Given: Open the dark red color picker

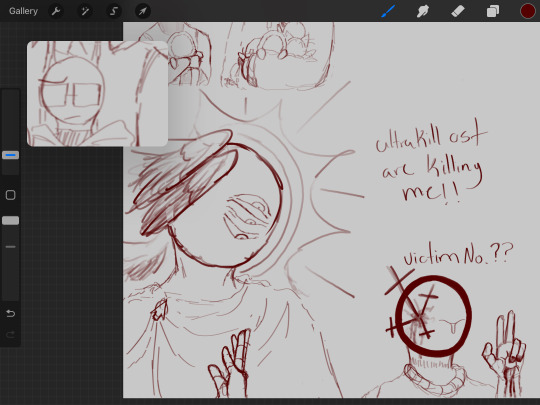Looking at the screenshot, I should coord(527,11).
